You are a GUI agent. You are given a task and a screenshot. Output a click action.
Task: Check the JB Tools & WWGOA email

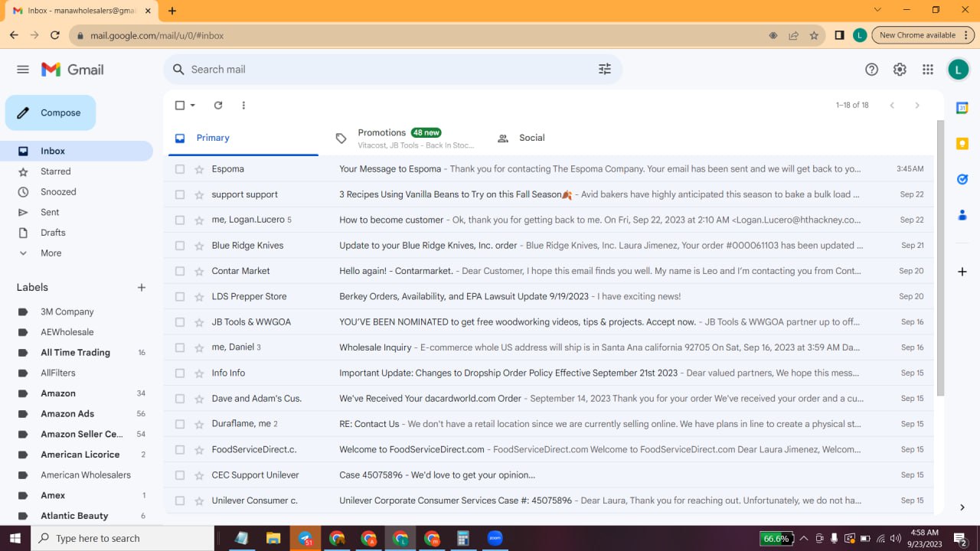(x=180, y=322)
